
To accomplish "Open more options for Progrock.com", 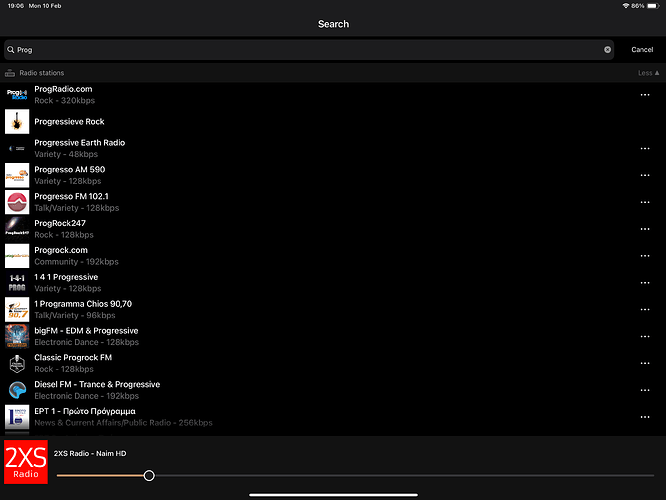I will coord(645,256).
